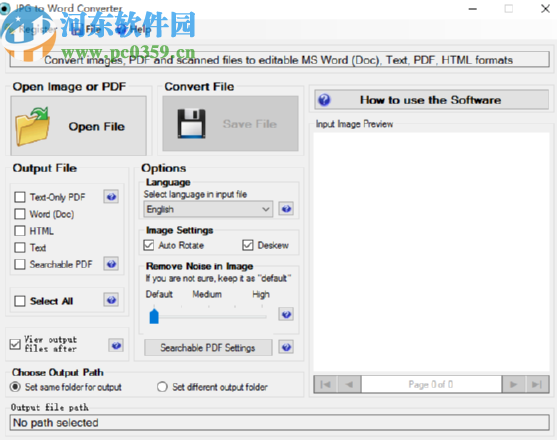Image resolution: width=557 pixels, height=440 pixels.
Task: Click the Output file path field
Action: pyautogui.click(x=280, y=423)
